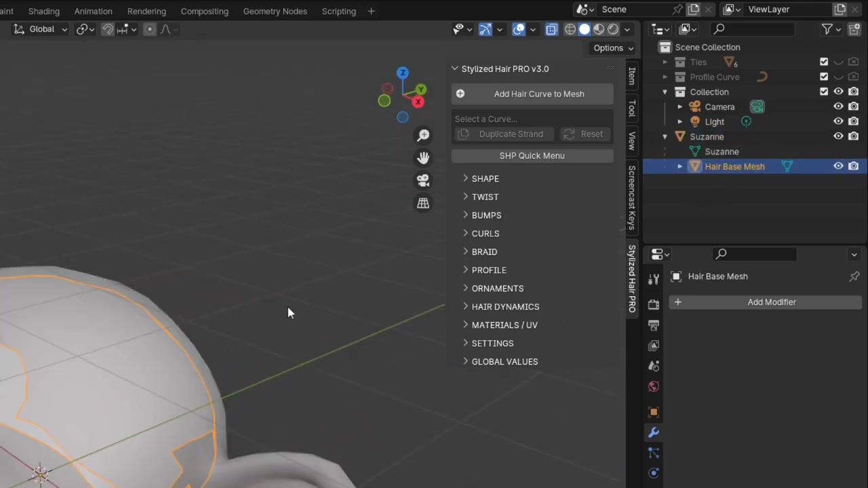Select material preview viewport shading
Screen dimensions: 868x488
(x=599, y=29)
